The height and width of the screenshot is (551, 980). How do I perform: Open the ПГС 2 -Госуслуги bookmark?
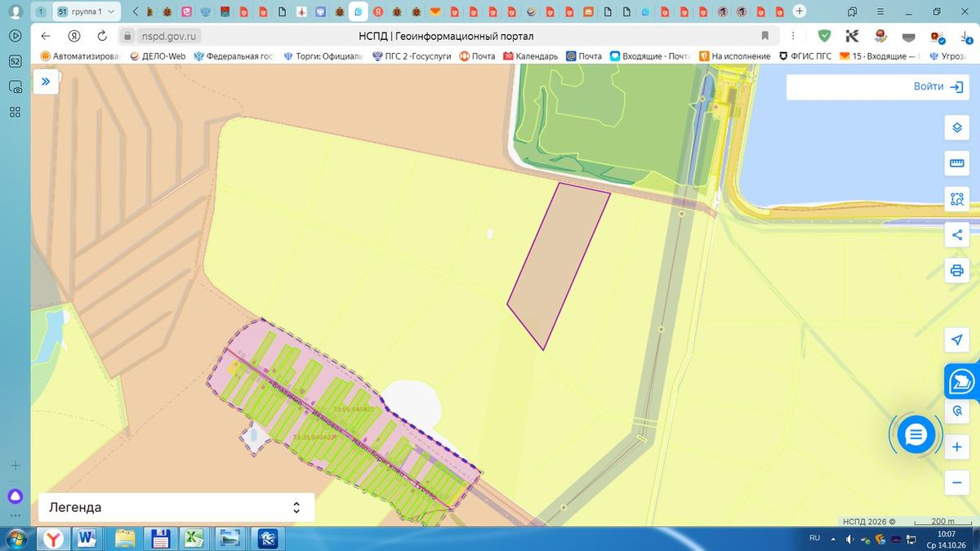(x=412, y=56)
